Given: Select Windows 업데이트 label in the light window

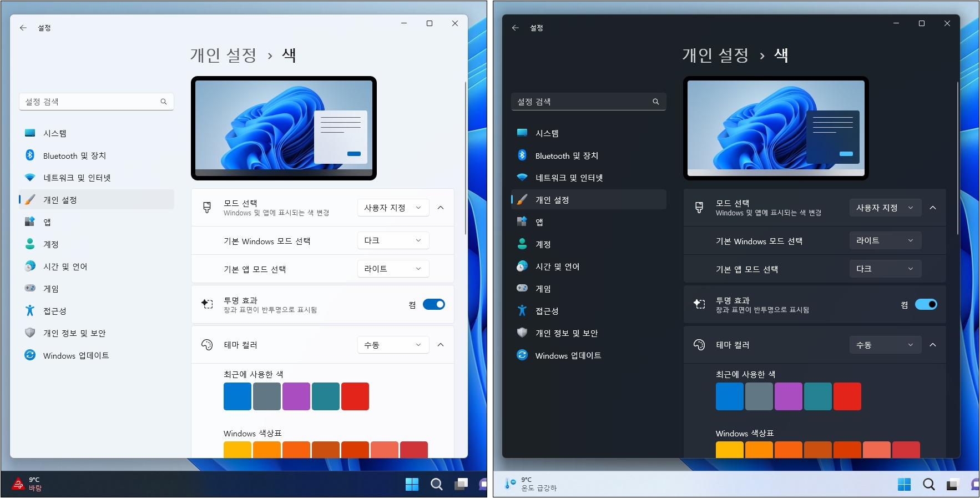Looking at the screenshot, I should point(76,355).
